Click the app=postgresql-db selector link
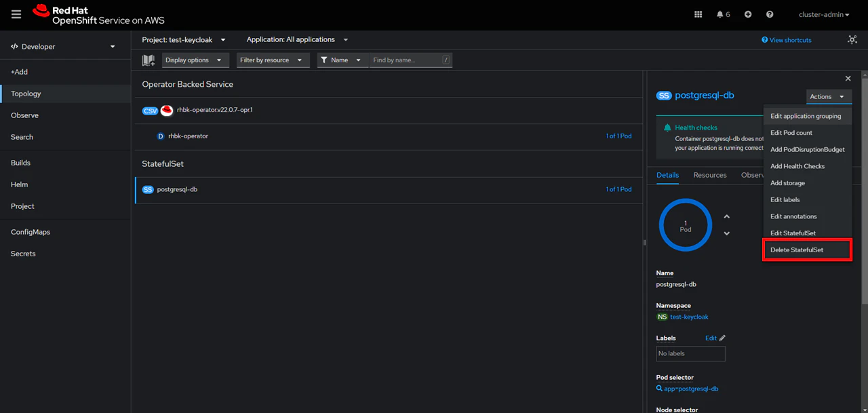This screenshot has height=413, width=868. 691,389
